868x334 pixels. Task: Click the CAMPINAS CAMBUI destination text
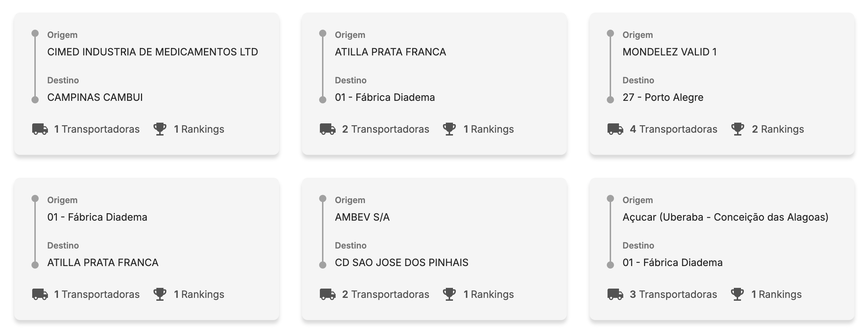coord(95,98)
